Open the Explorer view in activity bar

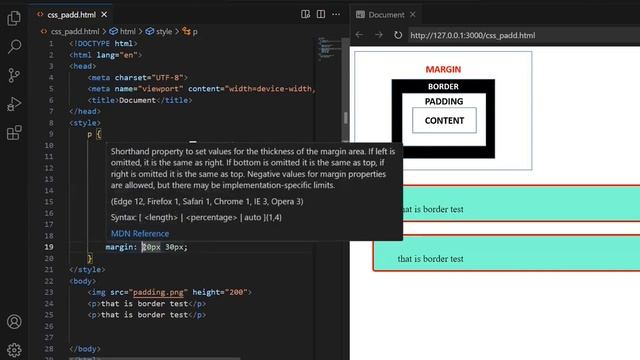[x=14, y=18]
